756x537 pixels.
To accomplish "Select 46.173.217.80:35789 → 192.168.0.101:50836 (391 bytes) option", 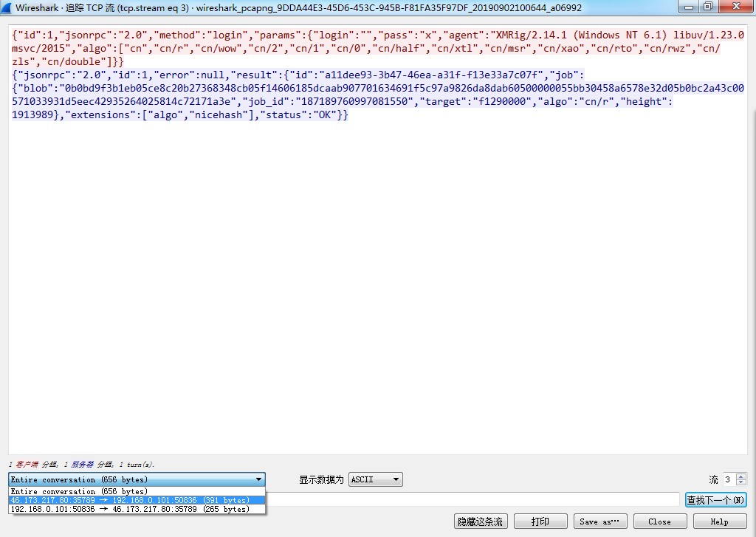I will coord(137,500).
